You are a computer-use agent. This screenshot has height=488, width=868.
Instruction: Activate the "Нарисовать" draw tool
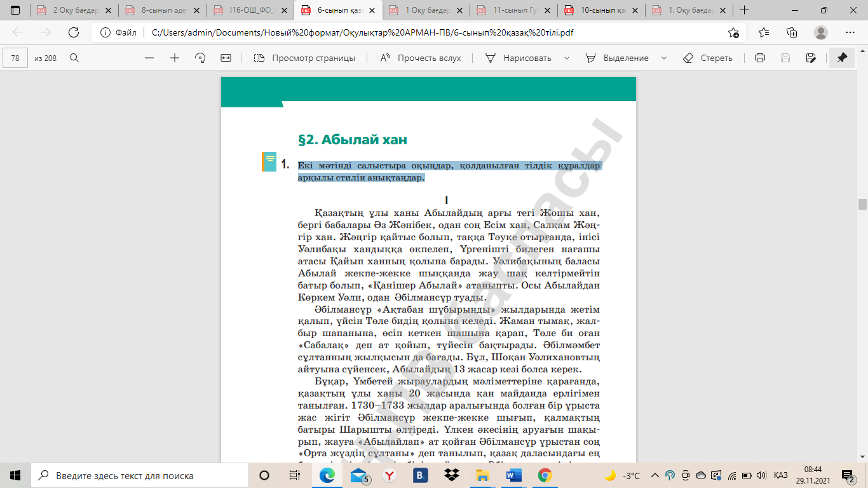[519, 58]
